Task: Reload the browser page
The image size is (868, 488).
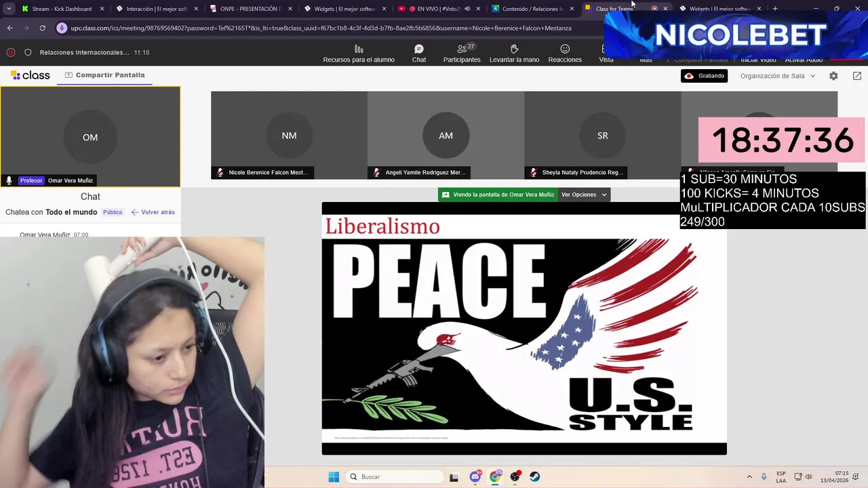Action: (42, 28)
